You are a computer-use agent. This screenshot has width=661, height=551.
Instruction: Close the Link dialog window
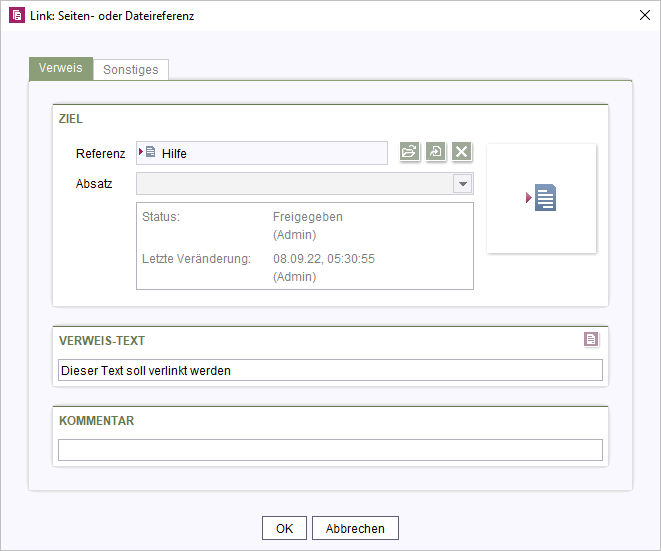pyautogui.click(x=645, y=16)
